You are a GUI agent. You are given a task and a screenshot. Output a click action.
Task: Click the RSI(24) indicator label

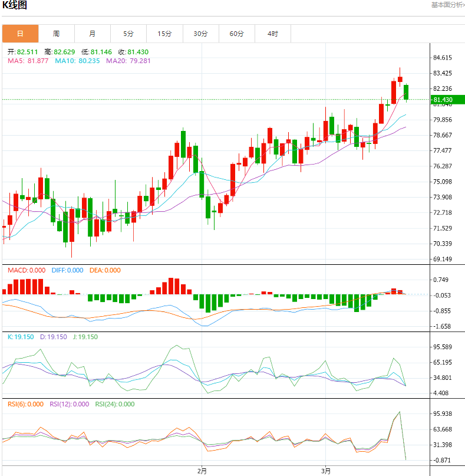[x=114, y=404]
